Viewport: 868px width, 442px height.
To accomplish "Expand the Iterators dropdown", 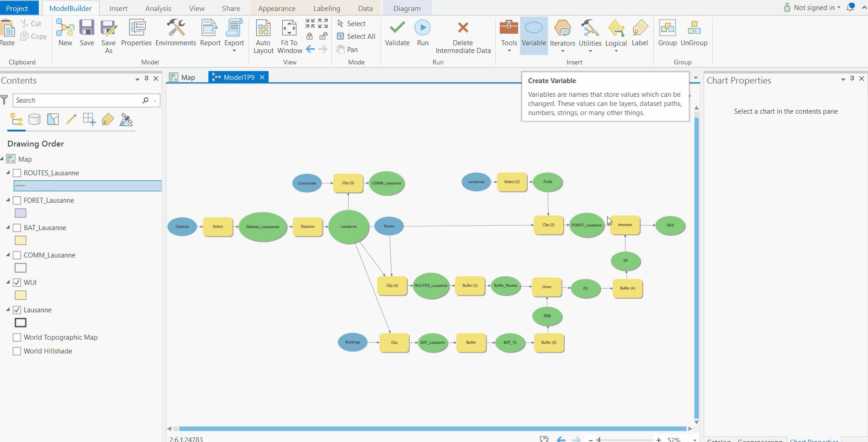I will pos(562,37).
